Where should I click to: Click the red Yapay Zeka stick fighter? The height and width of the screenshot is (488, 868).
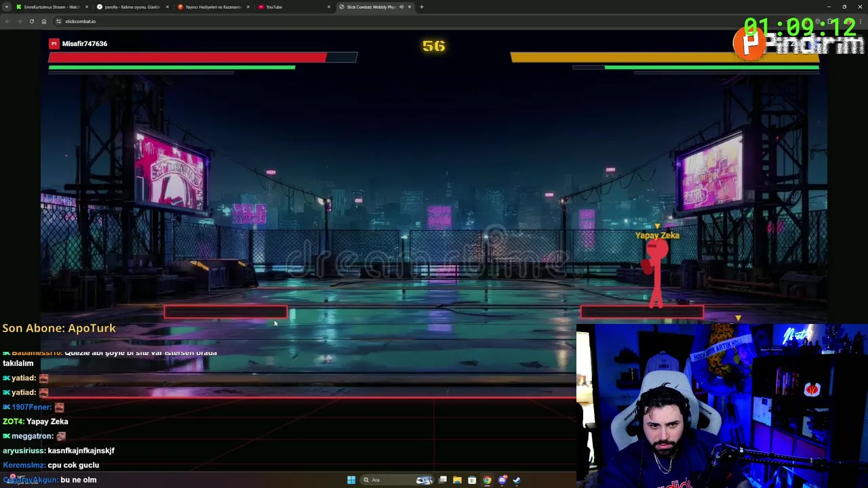click(x=656, y=273)
